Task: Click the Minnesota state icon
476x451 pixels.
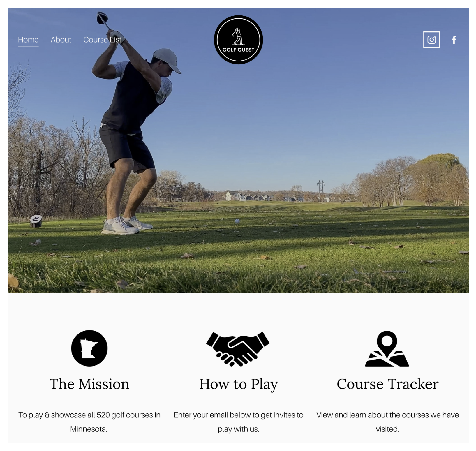Action: (x=89, y=348)
